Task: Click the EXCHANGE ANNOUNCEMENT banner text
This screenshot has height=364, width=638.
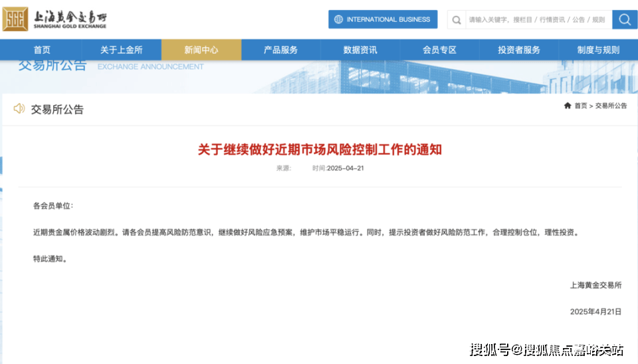Action: (x=151, y=66)
